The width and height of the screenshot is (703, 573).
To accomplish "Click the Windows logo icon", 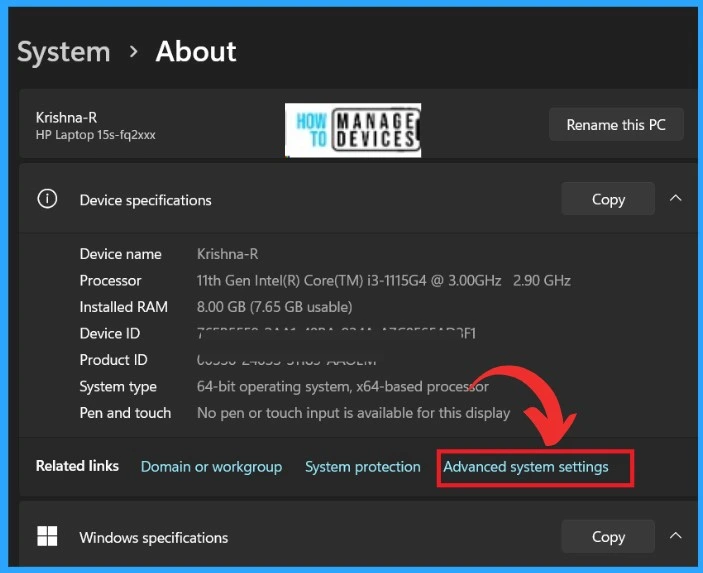I will pyautogui.click(x=47, y=537).
